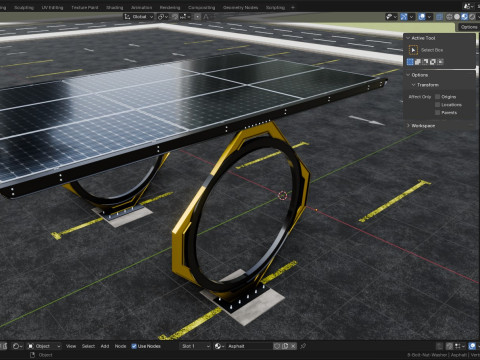Open the Object shader type dropdown

pyautogui.click(x=44, y=346)
